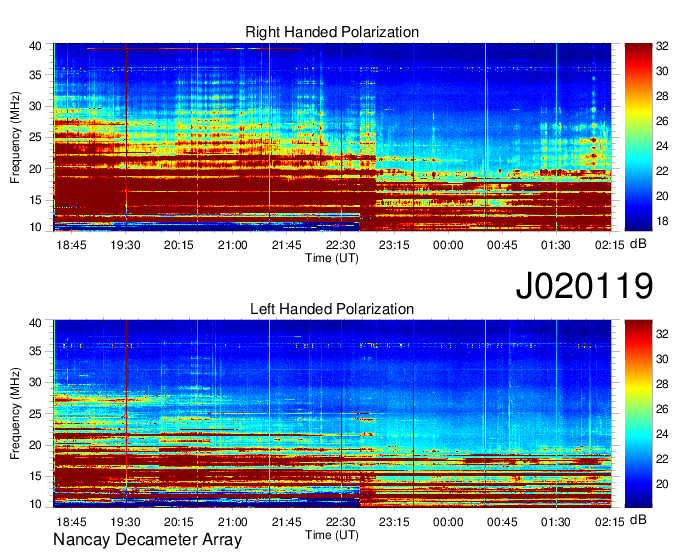Viewport: 680px width, 552px height.
Task: Click 19:30 tick under Right Handed plot
Action: [x=125, y=245]
